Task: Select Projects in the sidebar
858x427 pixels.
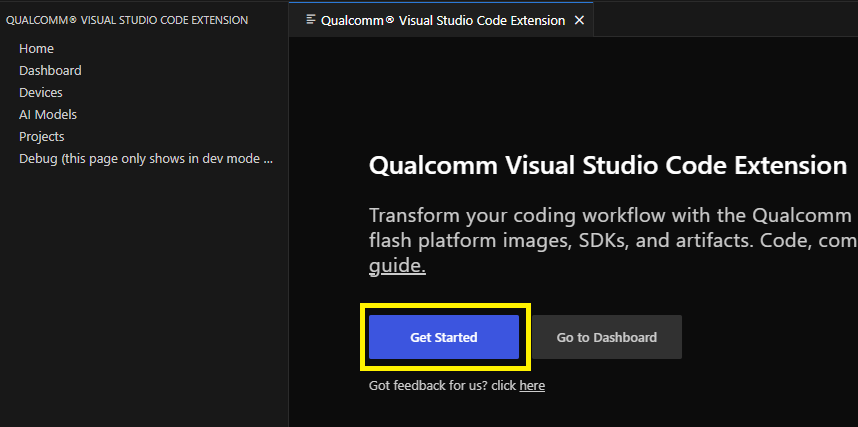Action: coord(42,136)
